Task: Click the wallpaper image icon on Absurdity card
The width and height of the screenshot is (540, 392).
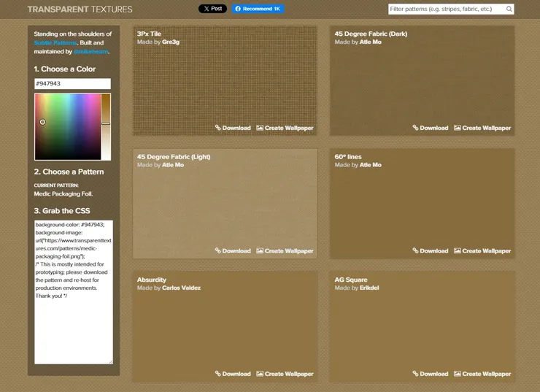Action: point(260,374)
